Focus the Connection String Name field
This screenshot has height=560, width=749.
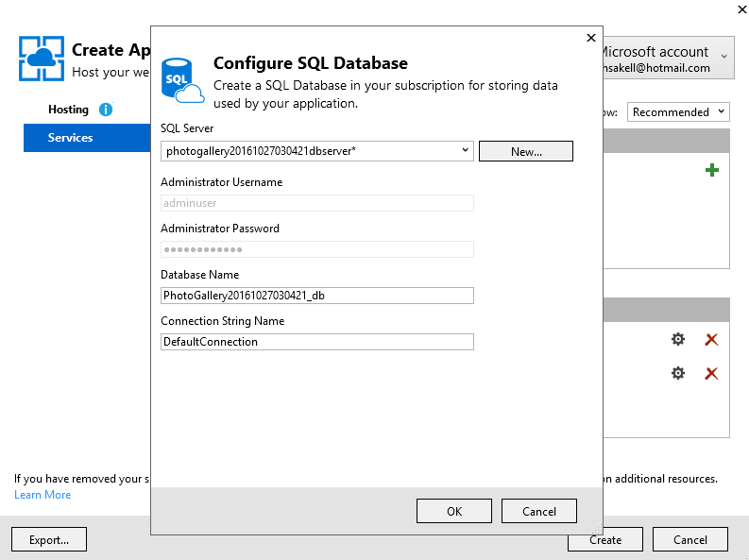coord(316,342)
